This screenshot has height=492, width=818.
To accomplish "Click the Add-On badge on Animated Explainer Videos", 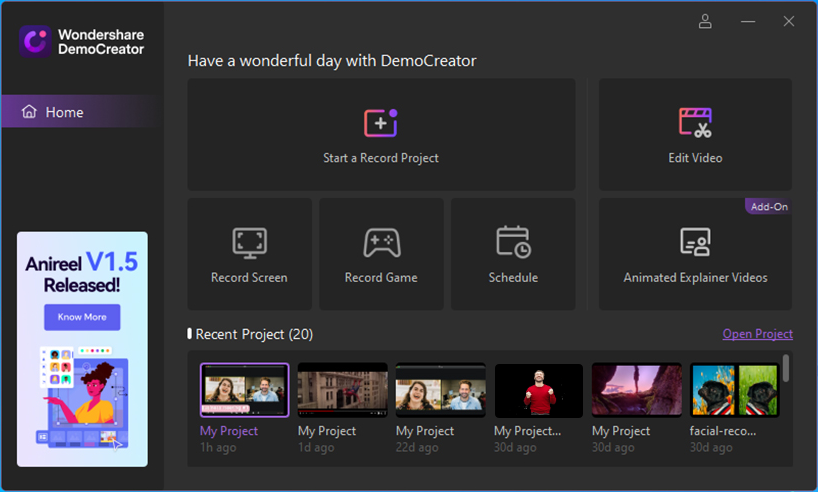I will tap(769, 206).
